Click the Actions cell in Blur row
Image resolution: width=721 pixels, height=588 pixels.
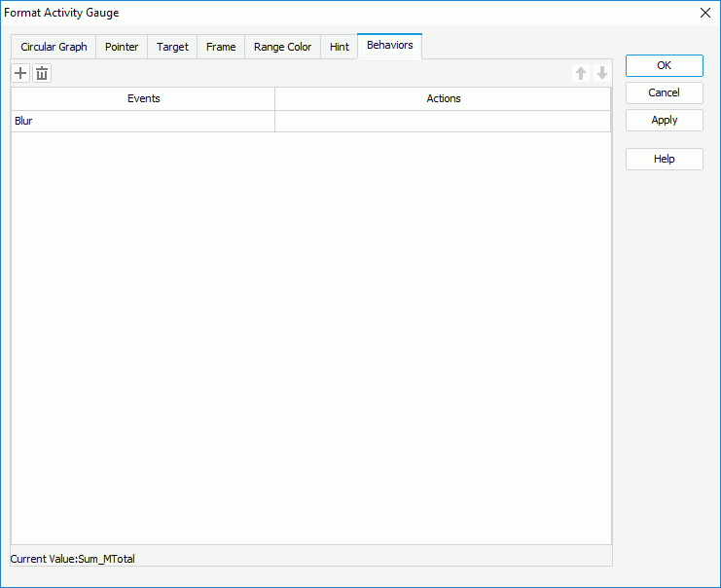443,122
